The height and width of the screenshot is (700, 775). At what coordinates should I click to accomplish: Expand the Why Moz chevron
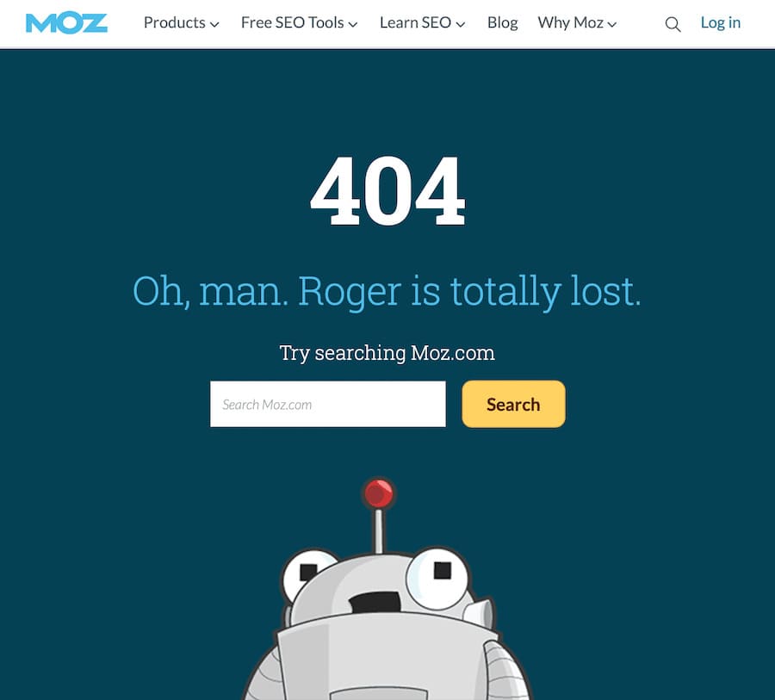tap(612, 24)
